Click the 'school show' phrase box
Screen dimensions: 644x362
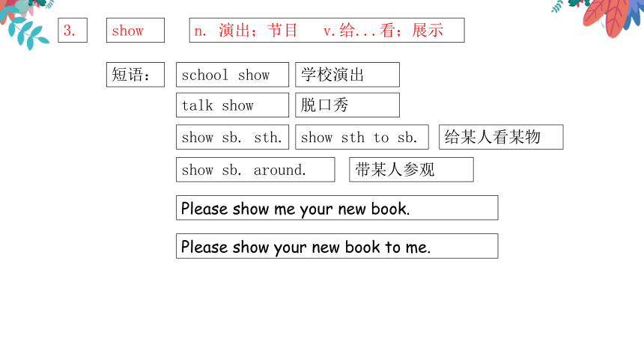232,75
